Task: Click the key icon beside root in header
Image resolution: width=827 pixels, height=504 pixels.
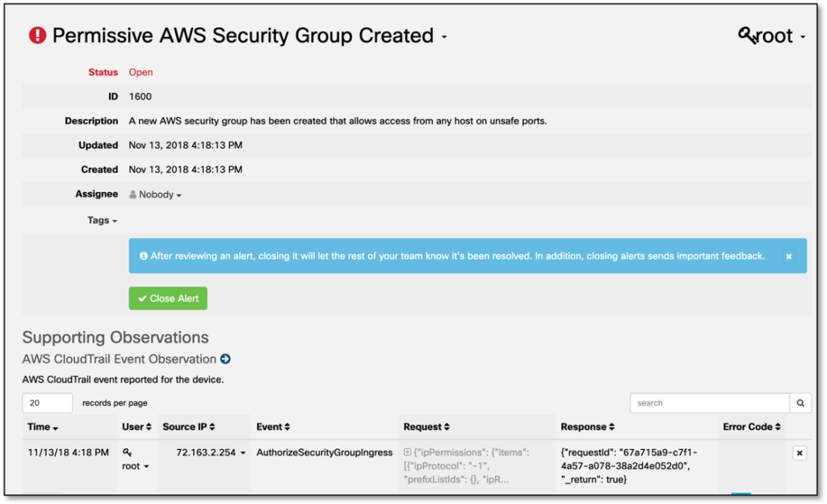Action: (x=748, y=36)
